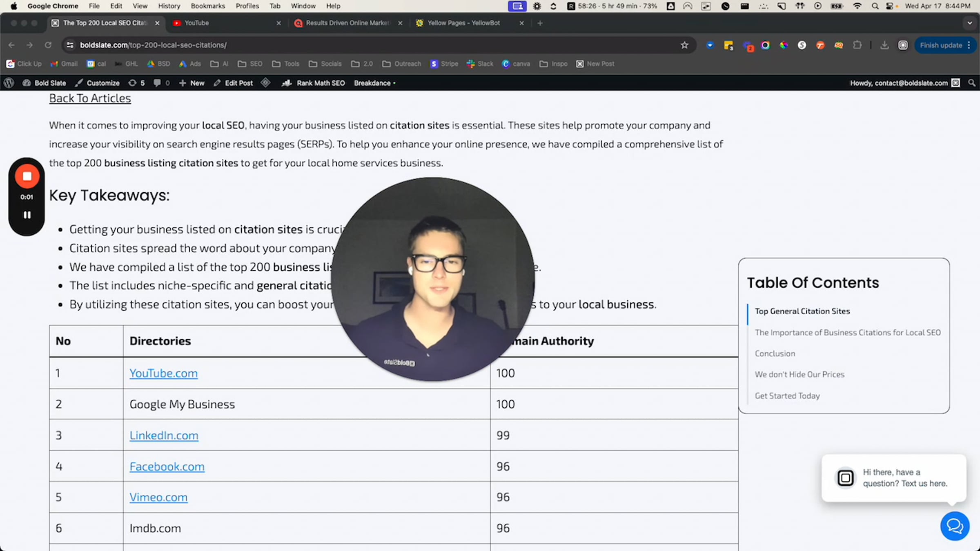Click the Back To Articles link
Viewport: 980px width, 551px height.
90,98
